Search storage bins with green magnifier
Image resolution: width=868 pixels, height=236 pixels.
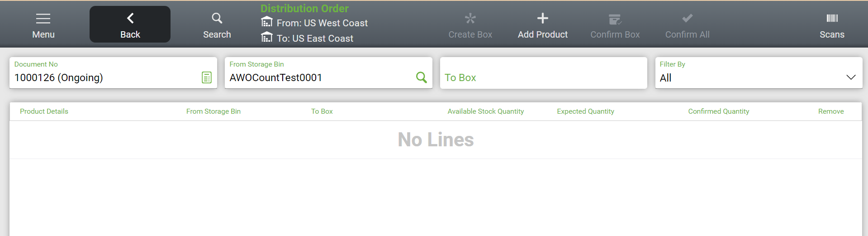click(421, 77)
